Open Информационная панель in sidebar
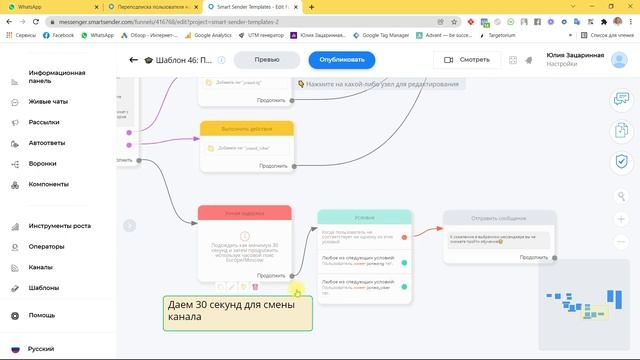The height and width of the screenshot is (360, 640). [57, 77]
